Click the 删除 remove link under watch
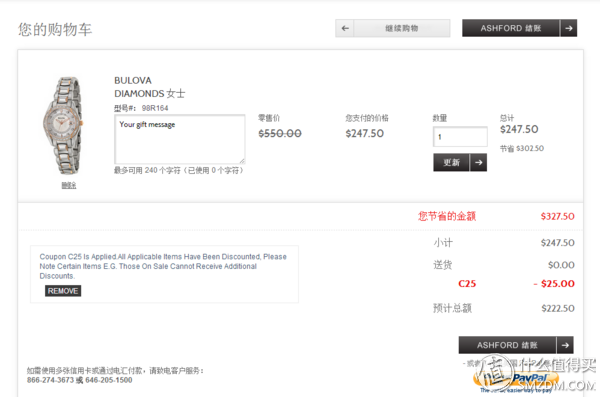 pos(69,185)
